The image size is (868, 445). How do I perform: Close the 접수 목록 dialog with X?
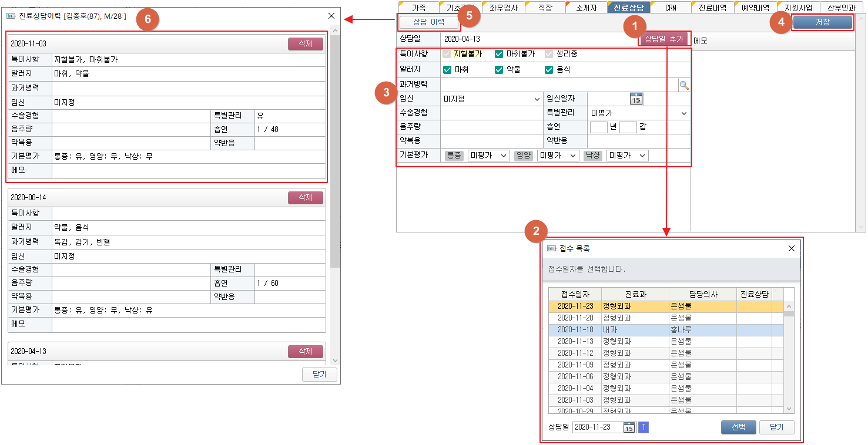791,248
